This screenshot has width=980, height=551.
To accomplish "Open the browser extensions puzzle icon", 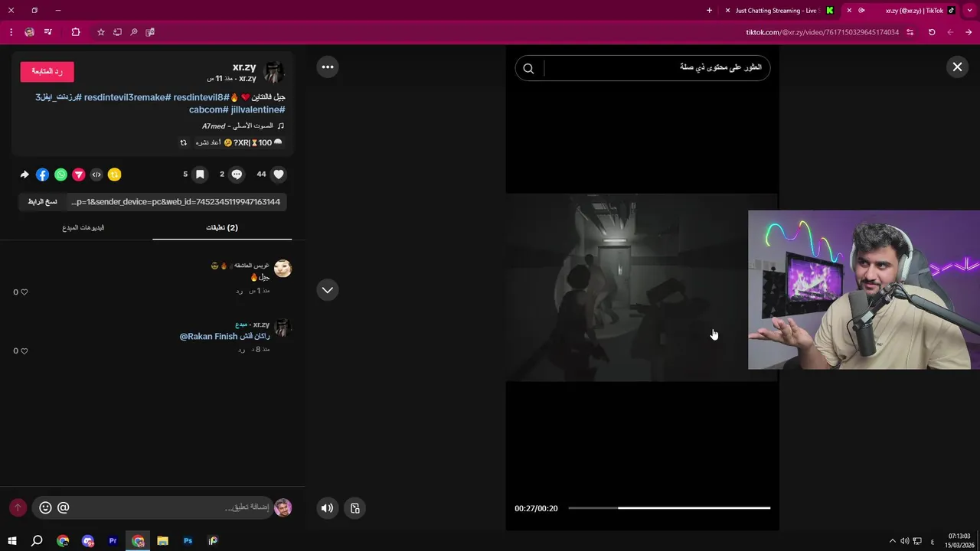I will (76, 32).
